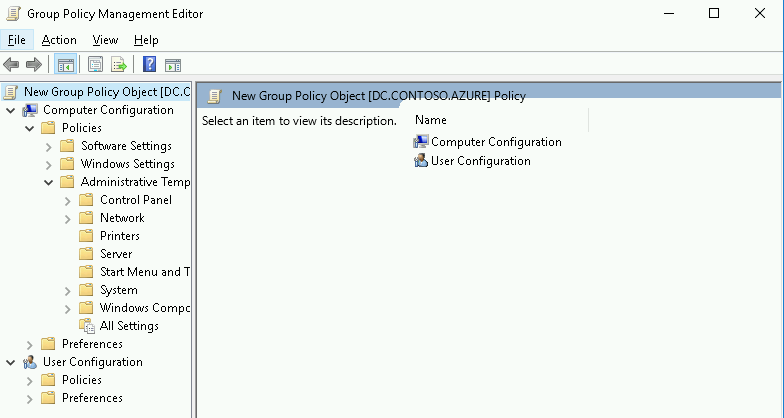Click the Properties toolbar icon
This screenshot has width=784, height=418.
(x=95, y=64)
